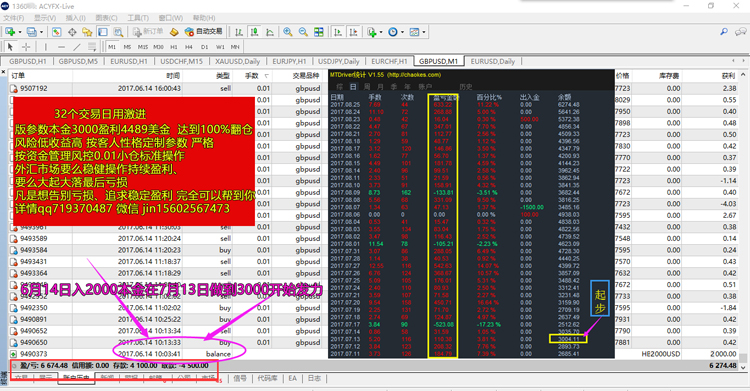
Task: Select the 月 view in MTDriver panel
Action: (380, 87)
